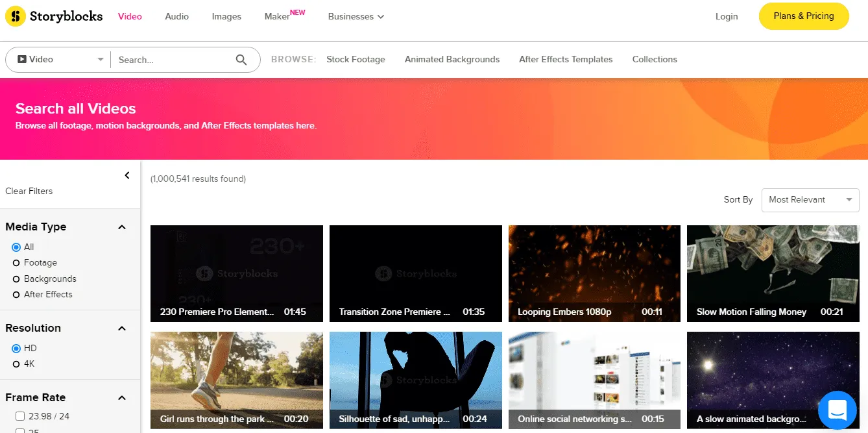Click the search magnifying glass icon
The width and height of the screenshot is (868, 433).
click(241, 60)
